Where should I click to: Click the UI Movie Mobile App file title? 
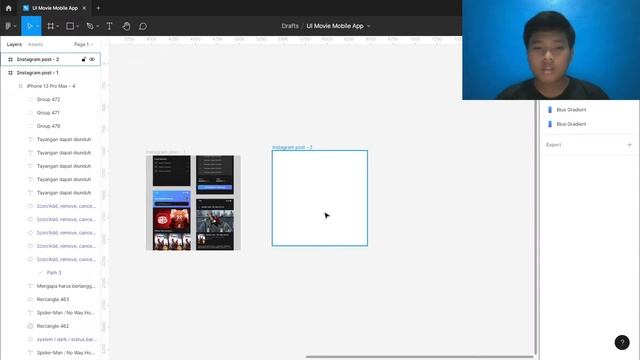[335, 26]
